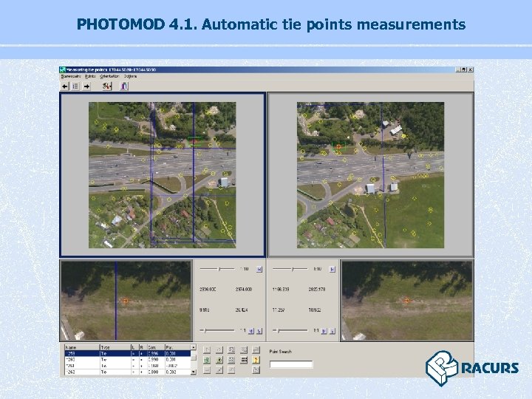Image resolution: width=532 pixels, height=399 pixels.
Task: Select the point row with correlation 0.898
Action: coord(128,372)
